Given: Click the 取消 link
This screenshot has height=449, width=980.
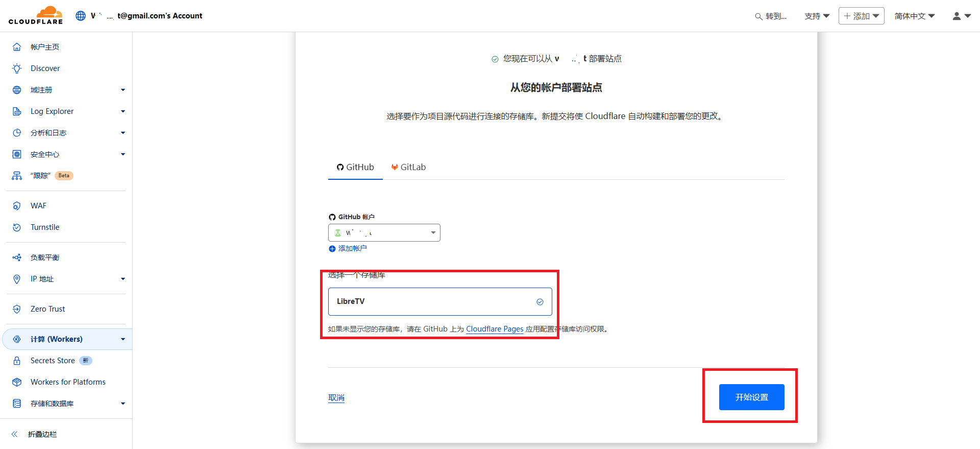Looking at the screenshot, I should (336, 397).
